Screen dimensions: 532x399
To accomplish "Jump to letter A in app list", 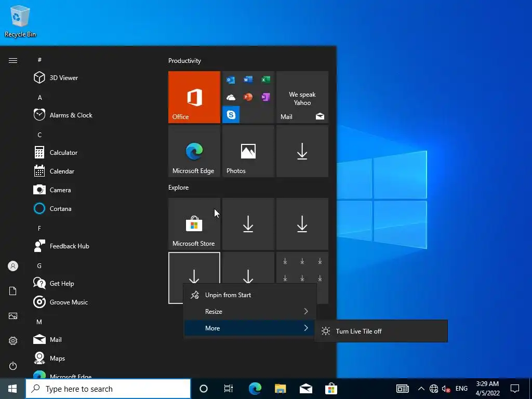I will pyautogui.click(x=39, y=97).
